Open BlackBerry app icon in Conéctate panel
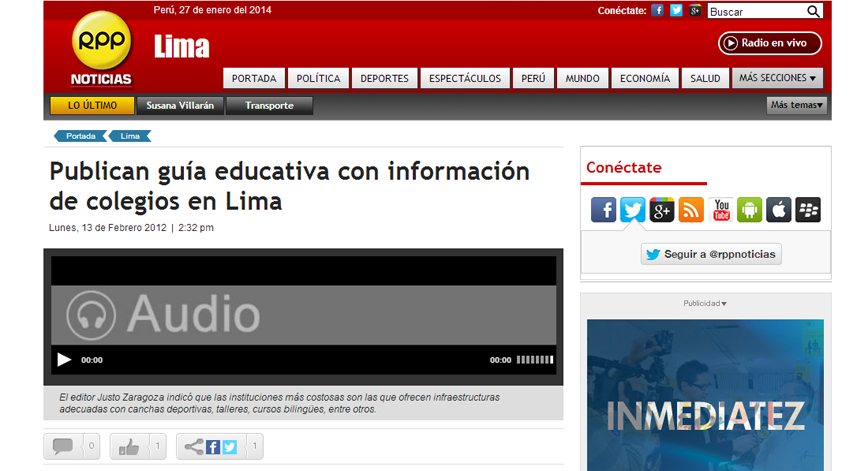This screenshot has height=471, width=850. point(808,210)
